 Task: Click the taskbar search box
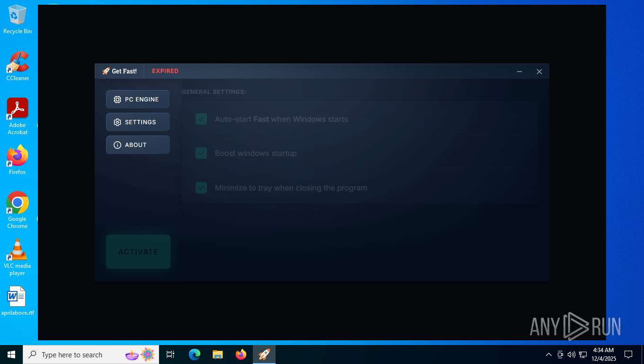91,355
